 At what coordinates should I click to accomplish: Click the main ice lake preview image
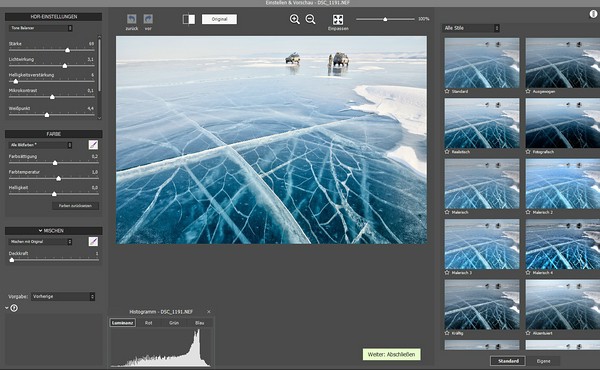[271, 140]
